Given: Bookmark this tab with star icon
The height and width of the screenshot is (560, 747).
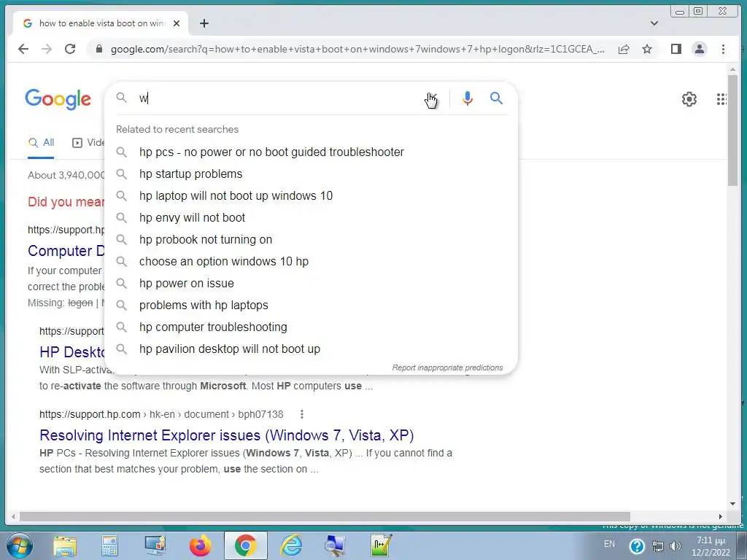Looking at the screenshot, I should click(x=647, y=49).
